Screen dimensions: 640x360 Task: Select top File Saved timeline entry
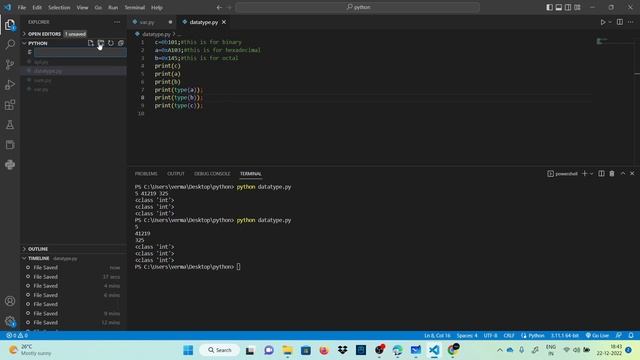[74, 268]
